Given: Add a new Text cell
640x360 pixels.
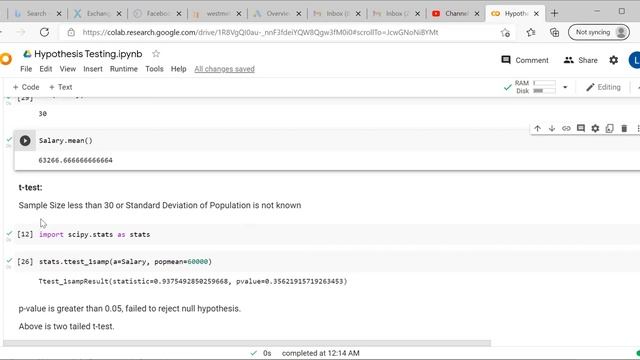Looking at the screenshot, I should click(x=60, y=87).
